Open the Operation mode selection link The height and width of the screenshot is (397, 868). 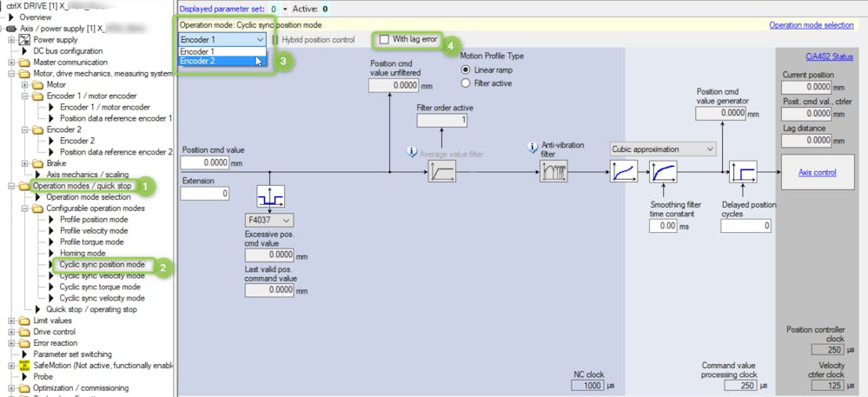point(811,25)
